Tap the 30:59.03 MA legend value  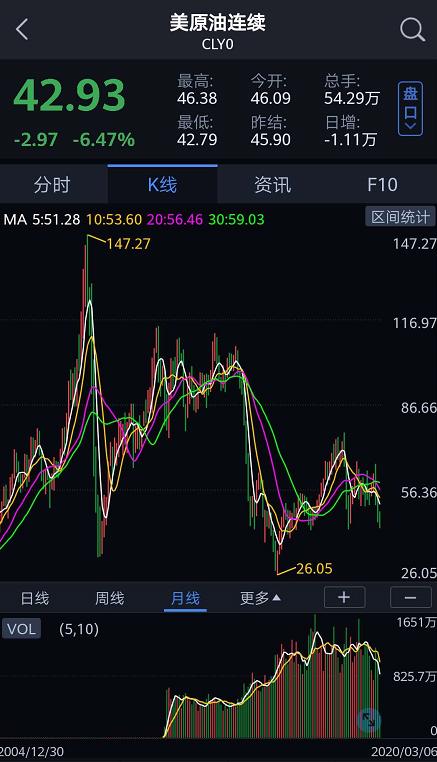click(236, 219)
